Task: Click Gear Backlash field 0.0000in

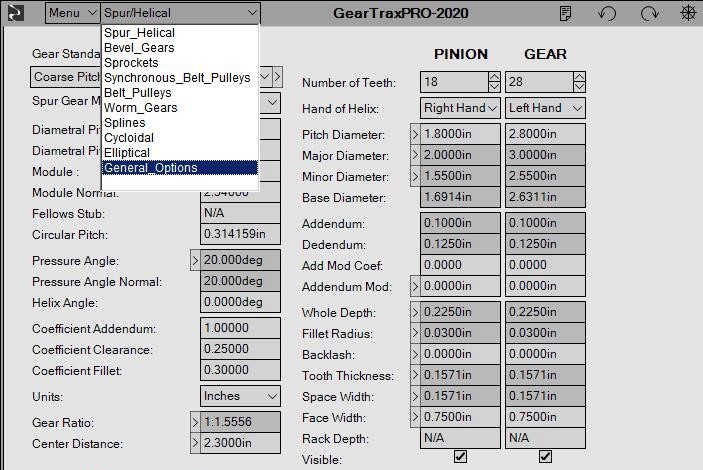Action: point(545,354)
